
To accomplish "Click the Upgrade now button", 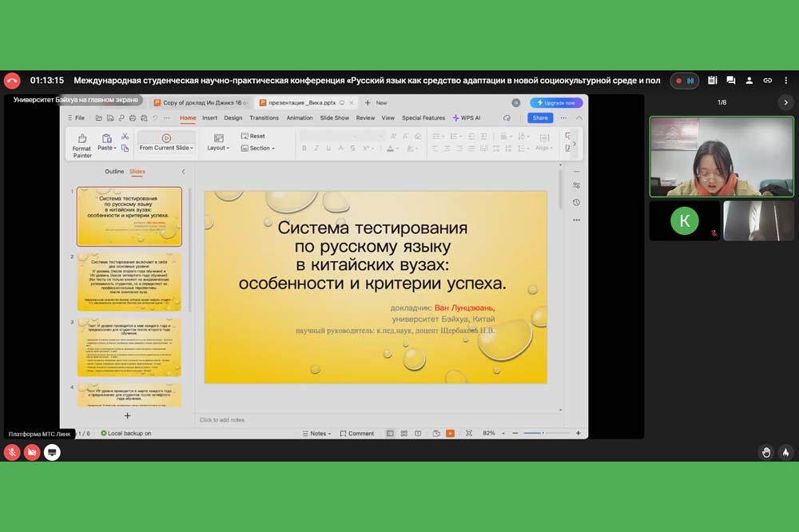I will (556, 102).
